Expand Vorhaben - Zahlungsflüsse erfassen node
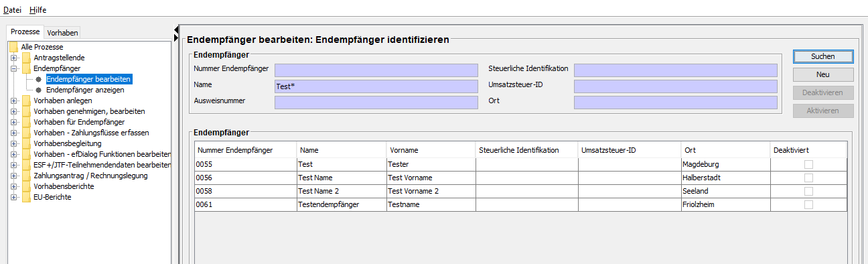The height and width of the screenshot is (264, 868). (x=13, y=133)
